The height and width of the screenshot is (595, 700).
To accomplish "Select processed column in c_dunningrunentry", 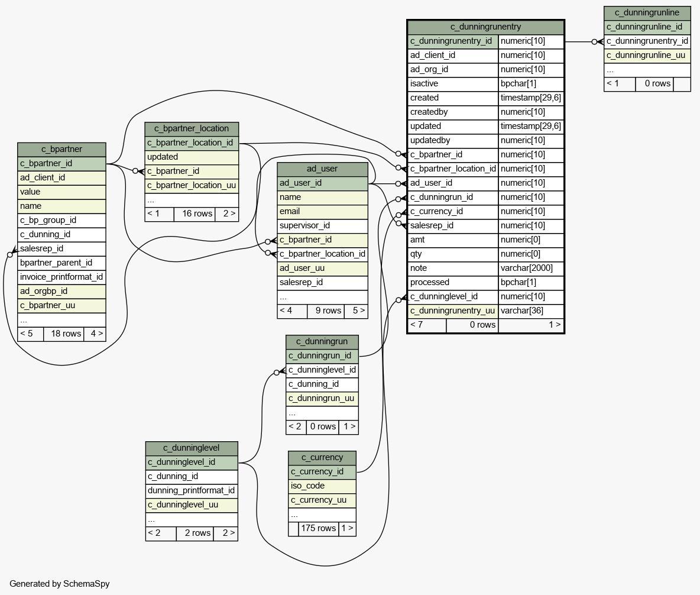I will [453, 283].
